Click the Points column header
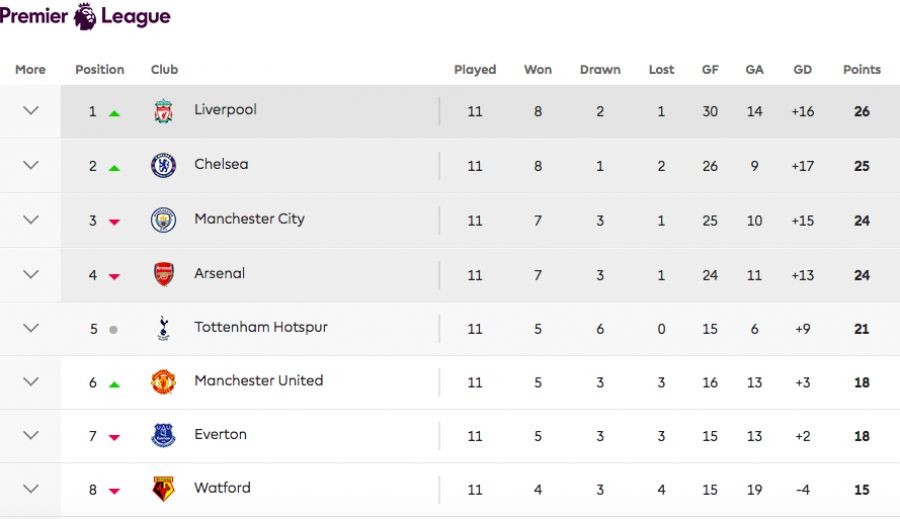This screenshot has height=519, width=900. click(x=861, y=70)
